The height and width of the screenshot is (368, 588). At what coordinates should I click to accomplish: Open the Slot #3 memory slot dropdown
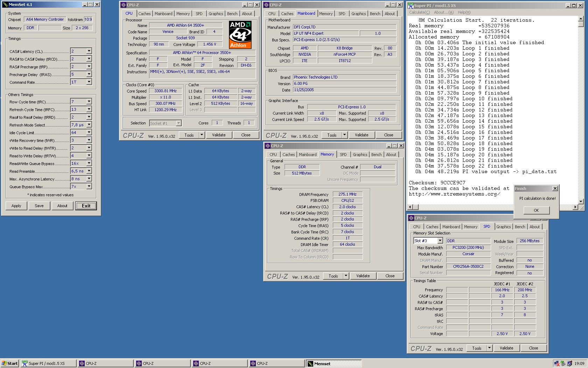pos(440,241)
